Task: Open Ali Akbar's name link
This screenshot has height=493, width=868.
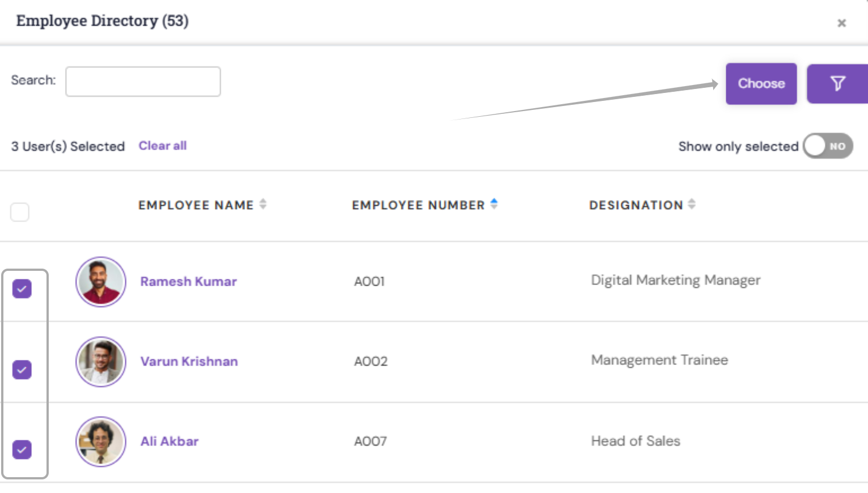Action: pyautogui.click(x=170, y=441)
